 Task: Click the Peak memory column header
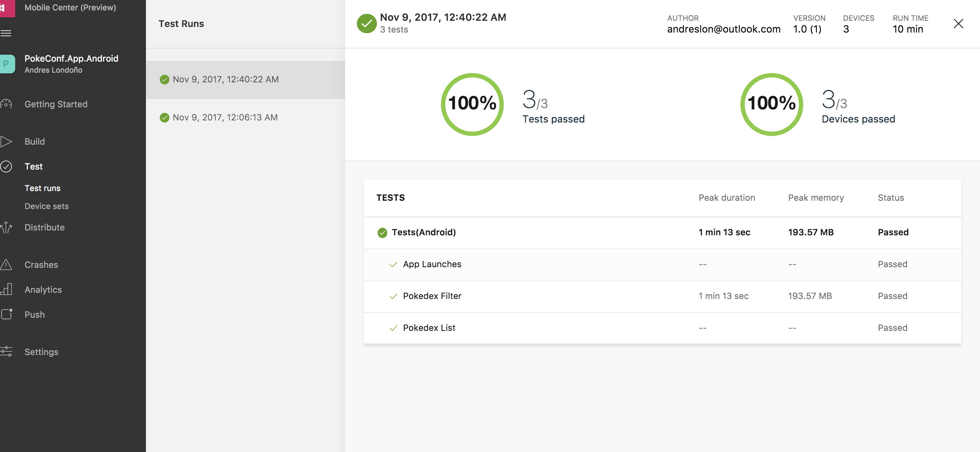(816, 198)
